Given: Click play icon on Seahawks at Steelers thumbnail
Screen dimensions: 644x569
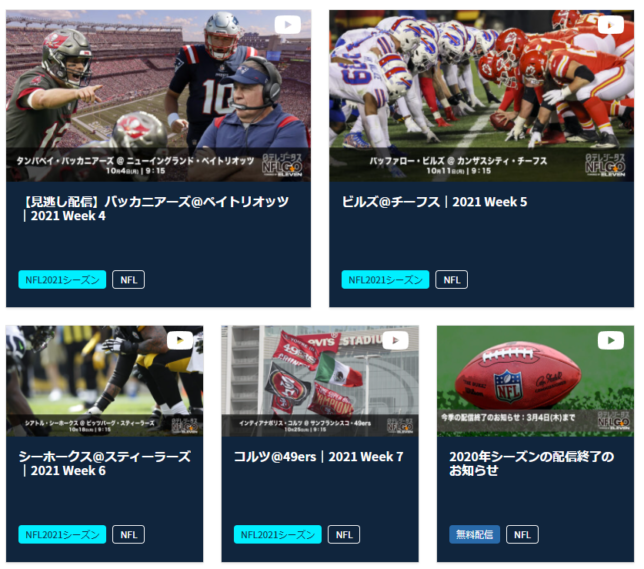Looking at the screenshot, I should tap(180, 340).
